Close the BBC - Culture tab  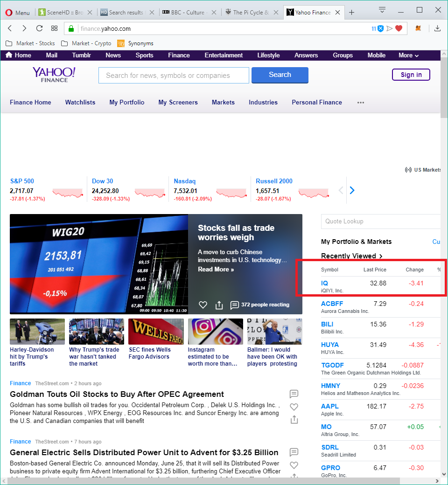pos(214,13)
